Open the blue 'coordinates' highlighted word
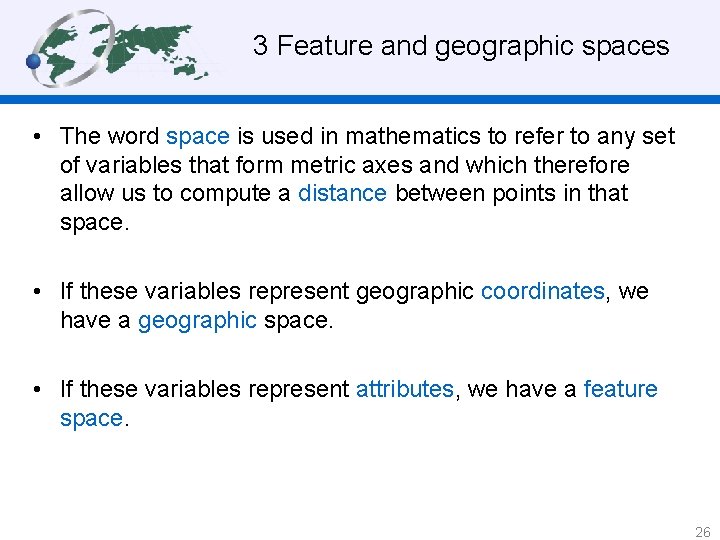Image resolution: width=720 pixels, height=540 pixels. coord(542,291)
